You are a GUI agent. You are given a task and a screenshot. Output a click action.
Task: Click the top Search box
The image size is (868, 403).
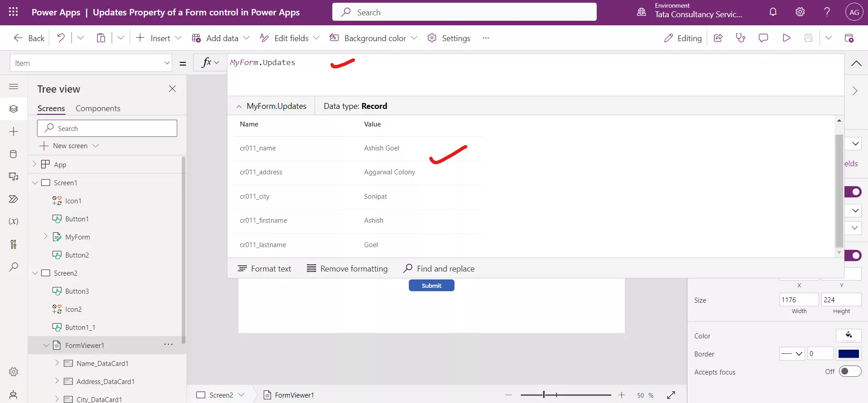(x=464, y=12)
